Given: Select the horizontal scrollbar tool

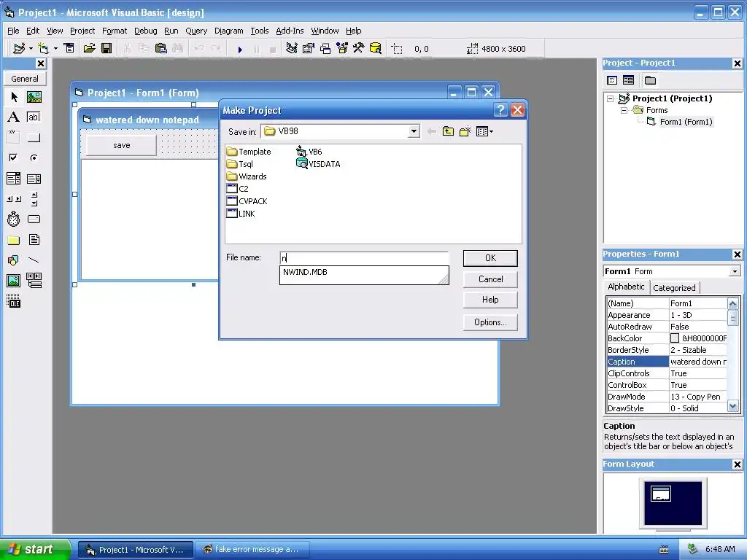Looking at the screenshot, I should pos(14,199).
